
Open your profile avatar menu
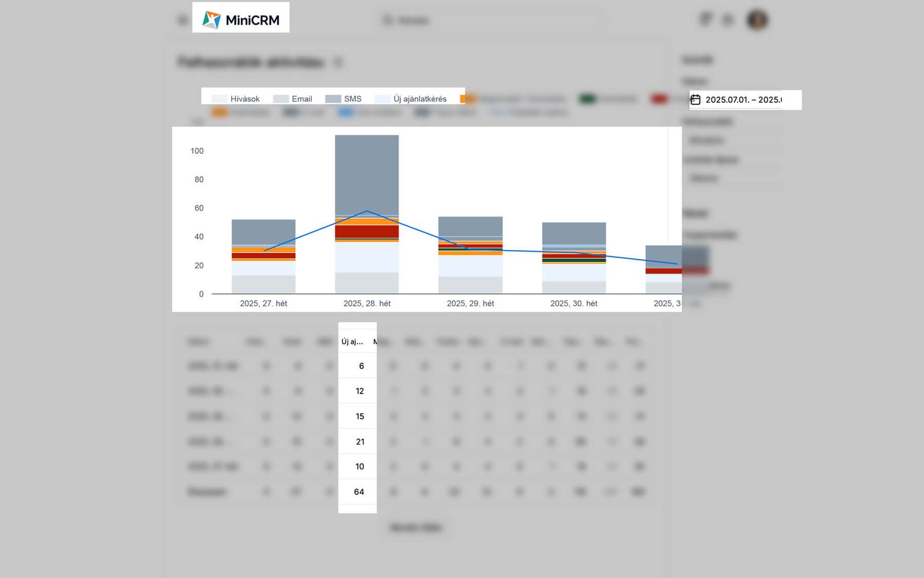point(757,20)
